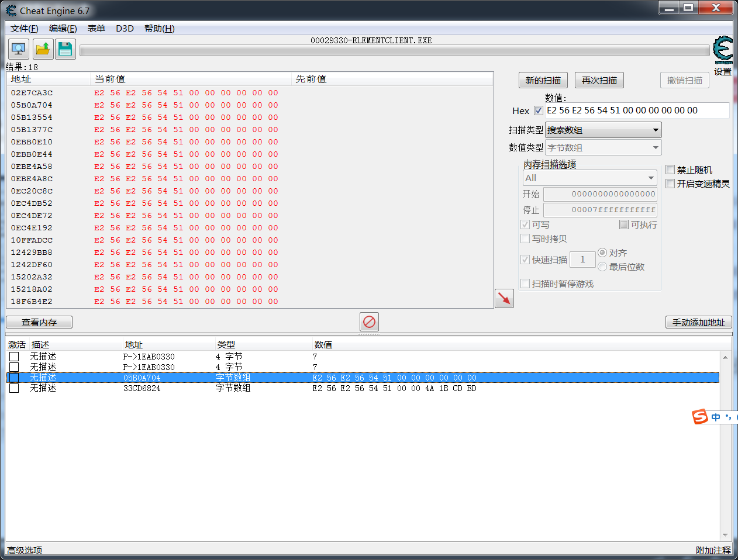Screen dimensions: 738x560
Task: Click the 开始 start address field
Action: pyautogui.click(x=600, y=194)
